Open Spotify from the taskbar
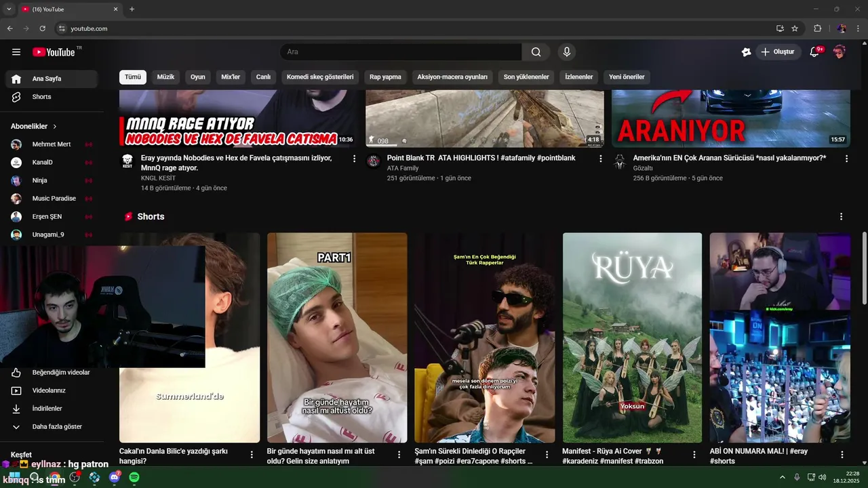The height and width of the screenshot is (488, 868). pos(134,478)
